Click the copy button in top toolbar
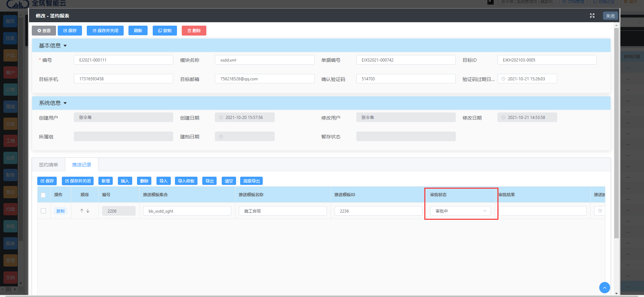This screenshot has width=644, height=297. [x=165, y=31]
